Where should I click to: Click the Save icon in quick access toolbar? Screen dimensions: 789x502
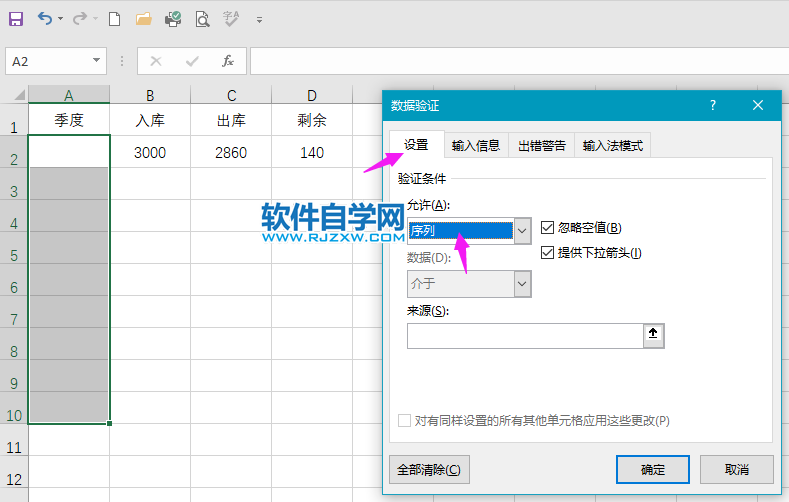pos(16,19)
